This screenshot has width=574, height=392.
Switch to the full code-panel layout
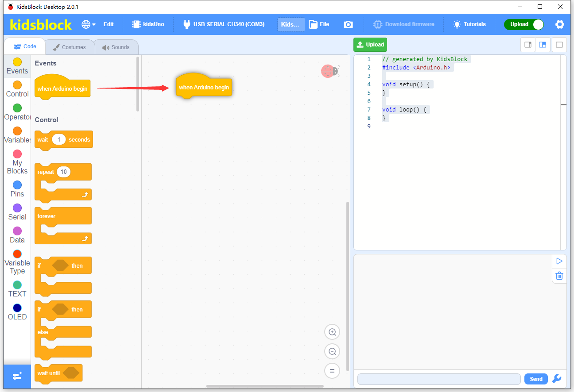tap(559, 45)
